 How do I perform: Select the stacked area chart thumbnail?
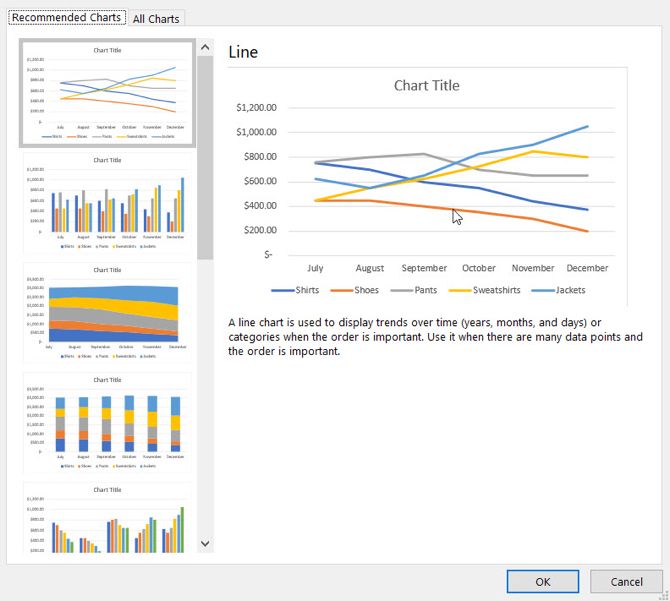click(x=107, y=313)
